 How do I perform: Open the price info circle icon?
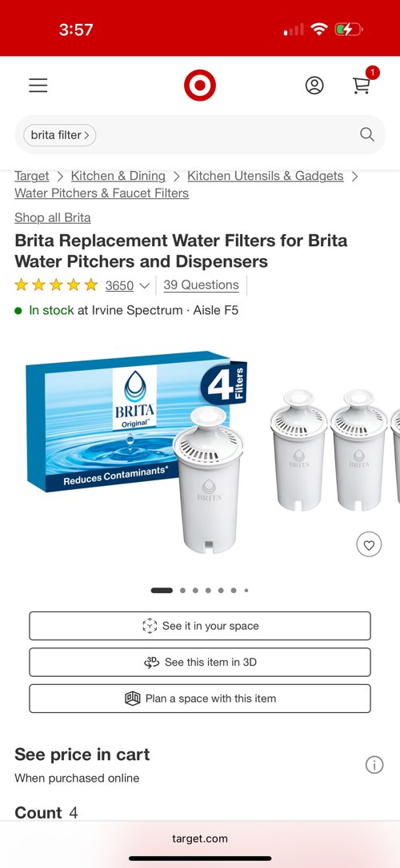[x=374, y=765]
